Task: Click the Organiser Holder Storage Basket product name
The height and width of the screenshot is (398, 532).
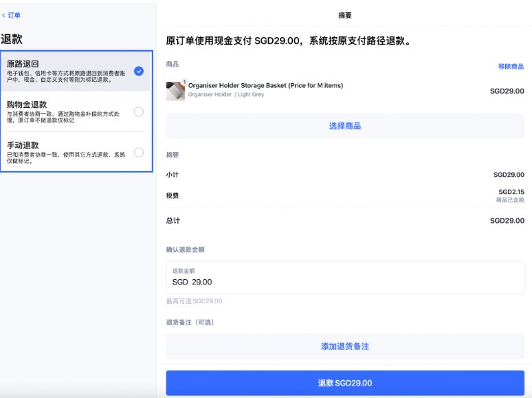Action: click(265, 86)
